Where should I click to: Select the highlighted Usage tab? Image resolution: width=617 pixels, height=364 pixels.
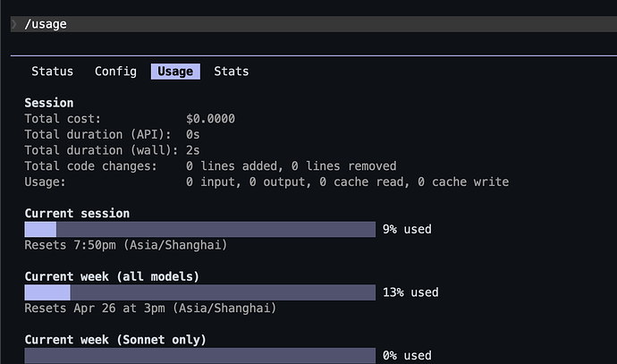175,72
